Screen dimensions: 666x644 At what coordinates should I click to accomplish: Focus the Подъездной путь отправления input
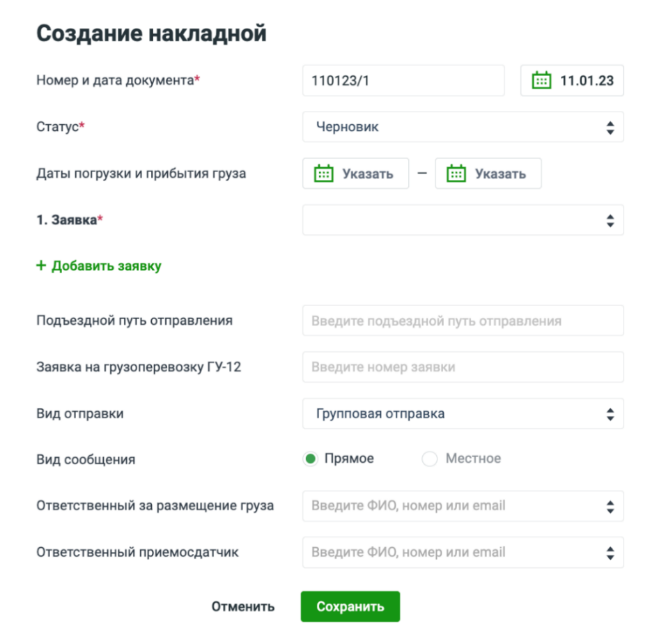pos(463,321)
